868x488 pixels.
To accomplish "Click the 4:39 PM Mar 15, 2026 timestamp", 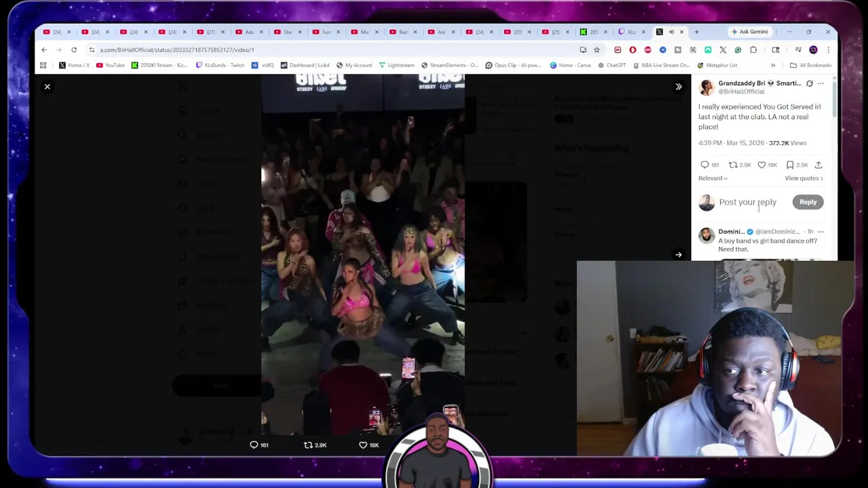I will point(731,143).
